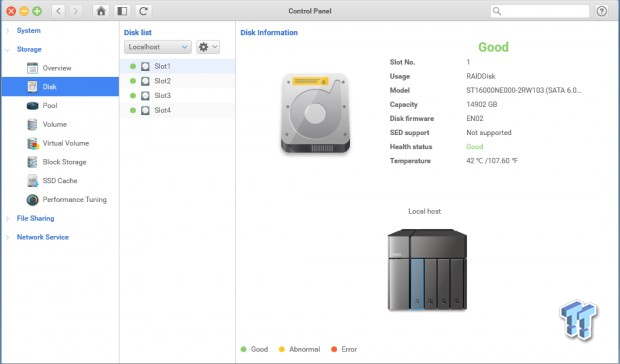Click the large Good status heading
Screen dimensions: 620x364
coord(493,47)
